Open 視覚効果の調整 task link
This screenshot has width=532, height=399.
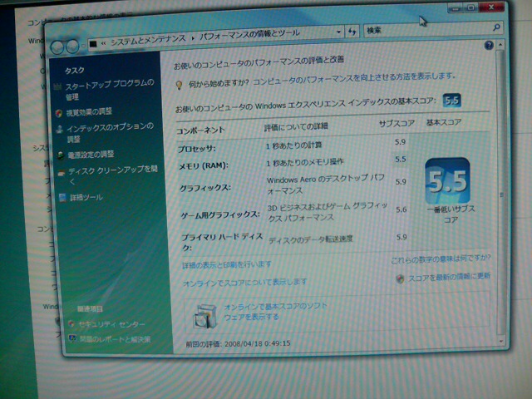89,111
